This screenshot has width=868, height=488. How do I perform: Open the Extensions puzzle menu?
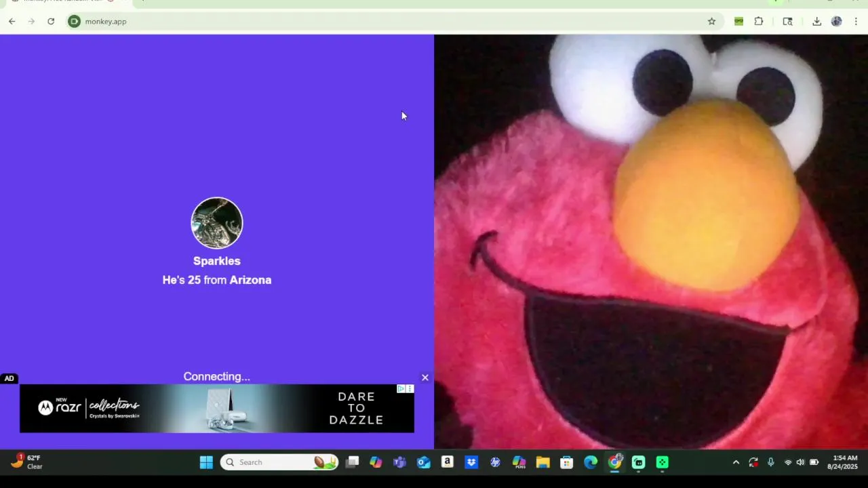(759, 21)
